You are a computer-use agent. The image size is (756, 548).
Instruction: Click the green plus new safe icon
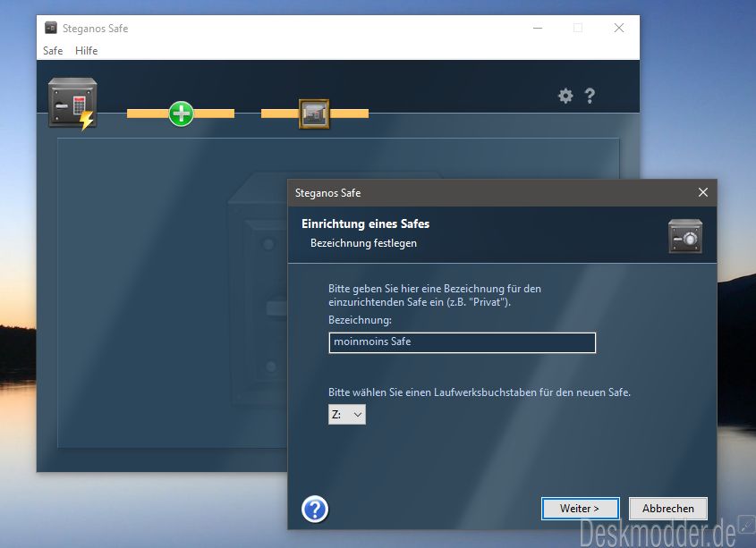tap(182, 114)
